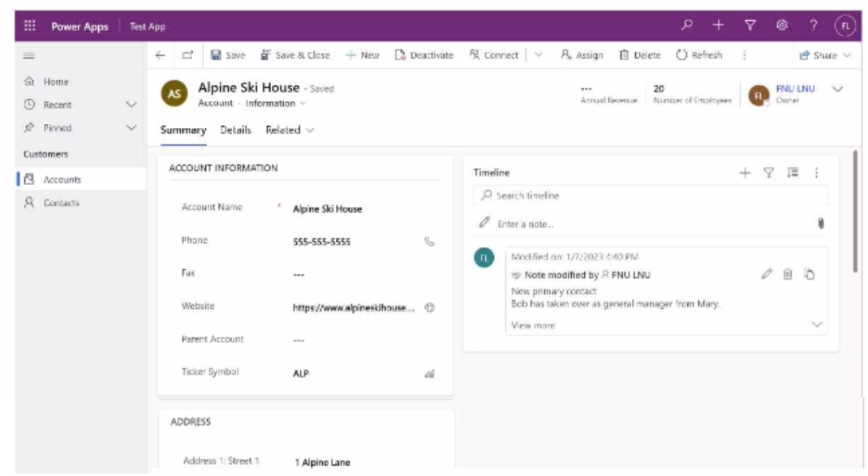868x476 pixels.
Task: Expand the View more note chevron
Action: [816, 325]
